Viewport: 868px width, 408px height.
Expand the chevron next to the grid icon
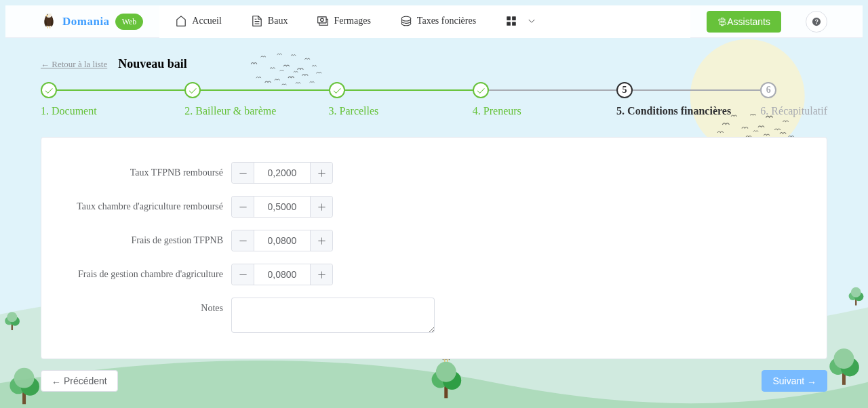coord(532,21)
